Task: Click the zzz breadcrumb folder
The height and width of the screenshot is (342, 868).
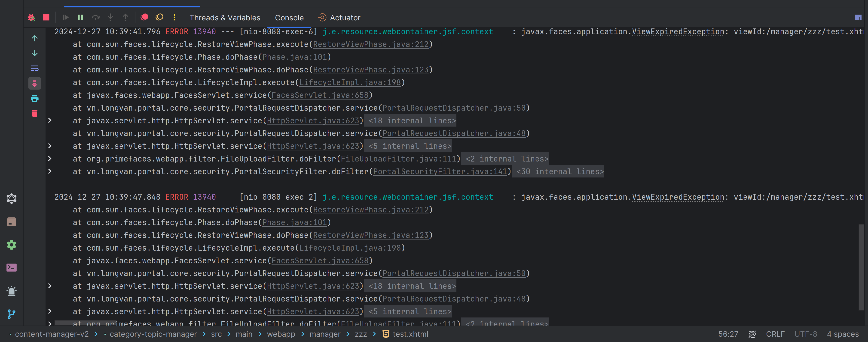Action: coord(361,334)
